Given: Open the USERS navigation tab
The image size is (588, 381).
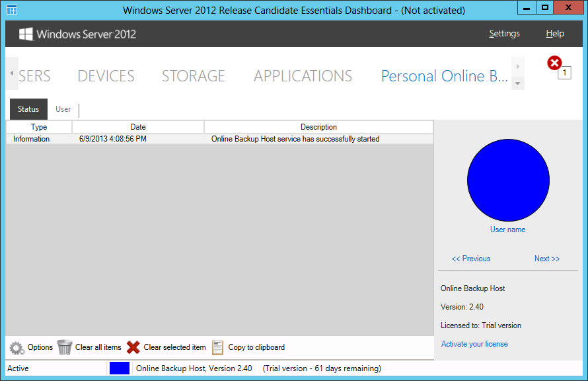Looking at the screenshot, I should [x=34, y=76].
